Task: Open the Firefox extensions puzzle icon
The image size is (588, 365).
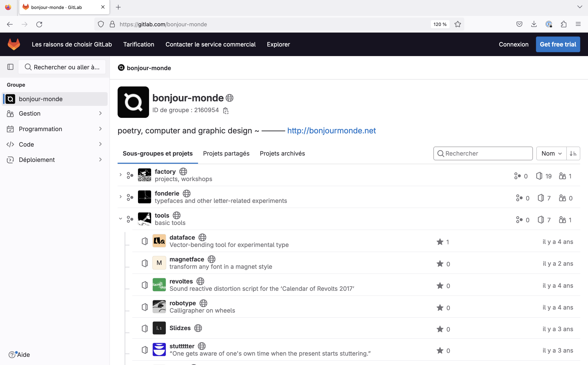Action: coord(563,24)
